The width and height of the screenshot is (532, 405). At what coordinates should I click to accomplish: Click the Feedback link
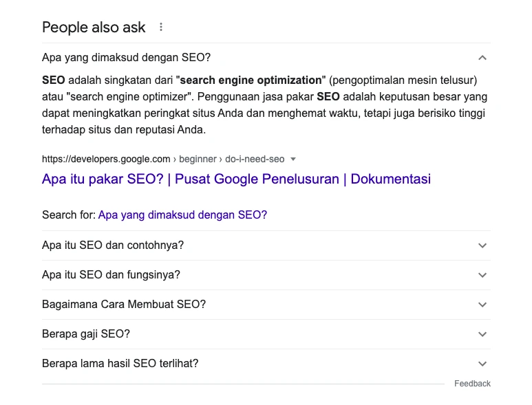click(x=472, y=384)
